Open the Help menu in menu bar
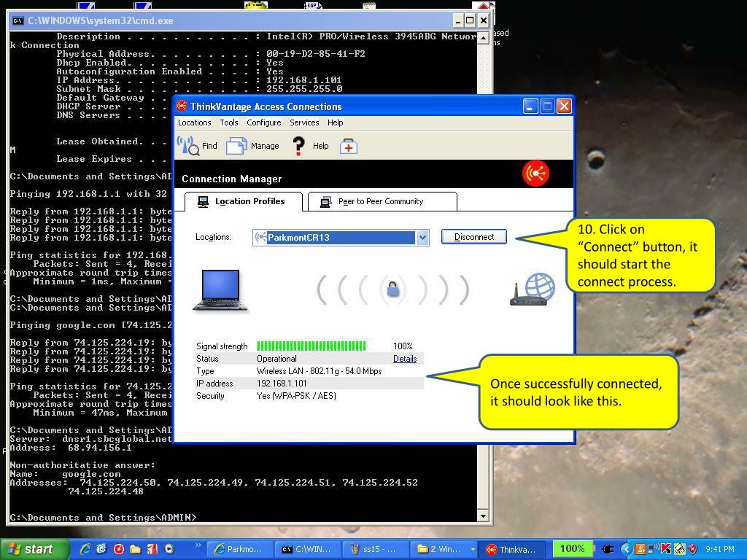The width and height of the screenshot is (747, 560). click(336, 122)
